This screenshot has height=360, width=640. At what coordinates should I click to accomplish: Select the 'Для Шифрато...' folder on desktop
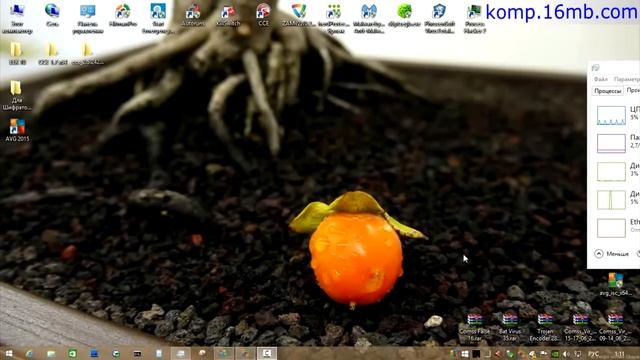[16, 96]
